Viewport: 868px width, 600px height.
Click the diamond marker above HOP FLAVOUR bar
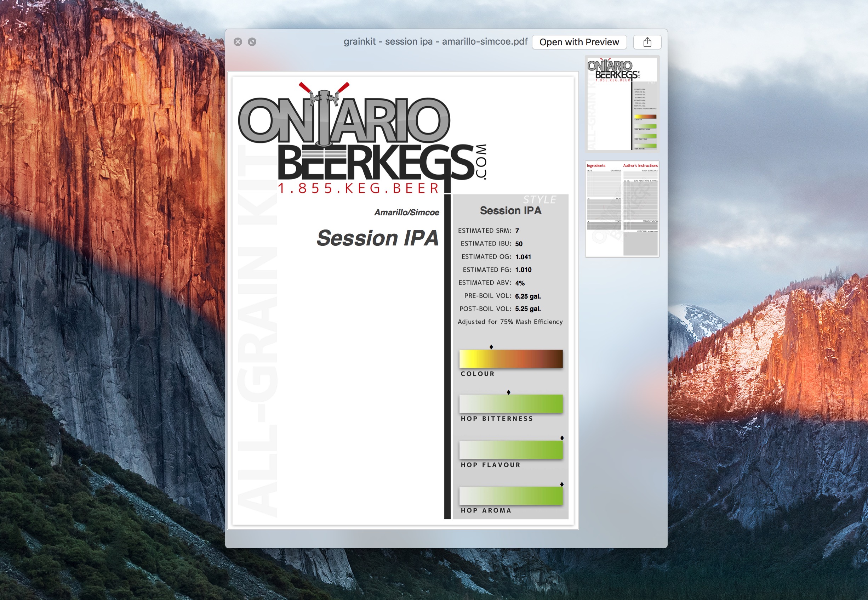click(562, 438)
